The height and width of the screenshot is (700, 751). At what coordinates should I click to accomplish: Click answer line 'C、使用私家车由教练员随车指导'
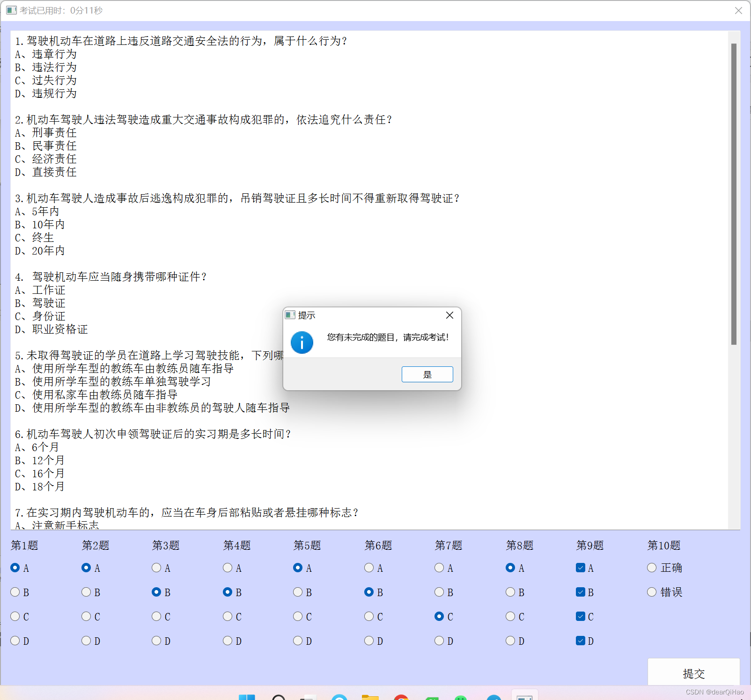pos(96,395)
